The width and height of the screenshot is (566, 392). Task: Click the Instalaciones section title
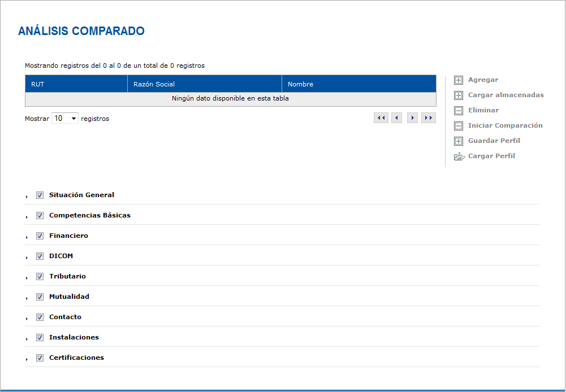click(x=74, y=337)
